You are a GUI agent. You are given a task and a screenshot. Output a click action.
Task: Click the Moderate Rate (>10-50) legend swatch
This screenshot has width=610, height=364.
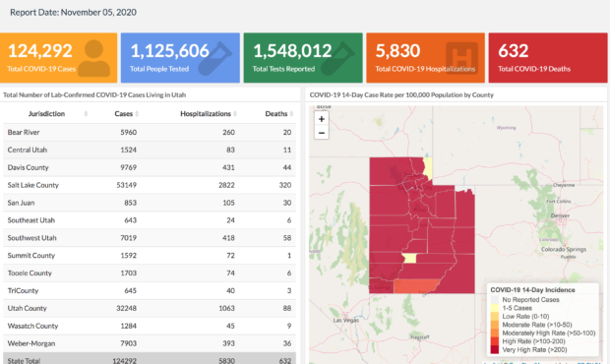click(x=495, y=325)
